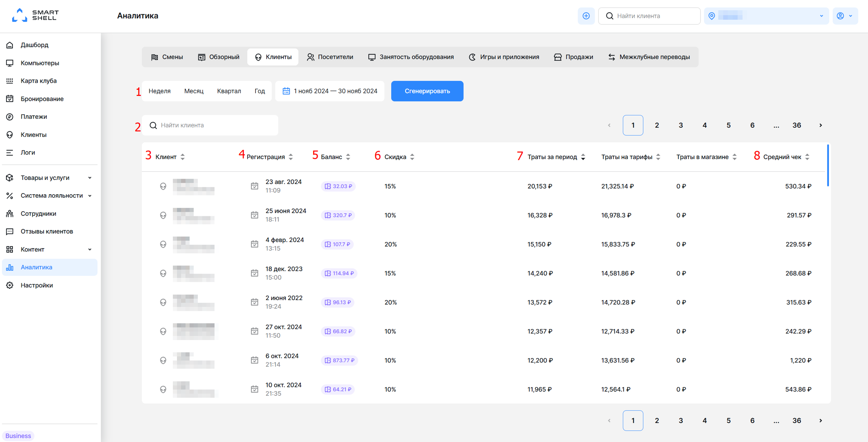The height and width of the screenshot is (442, 868).
Task: Sort table by Скидка column
Action: 400,157
